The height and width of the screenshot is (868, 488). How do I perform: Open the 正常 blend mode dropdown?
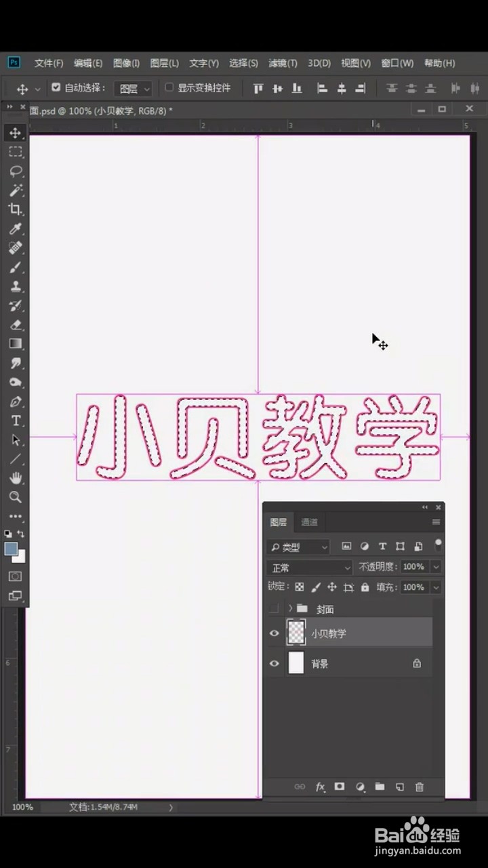point(309,568)
